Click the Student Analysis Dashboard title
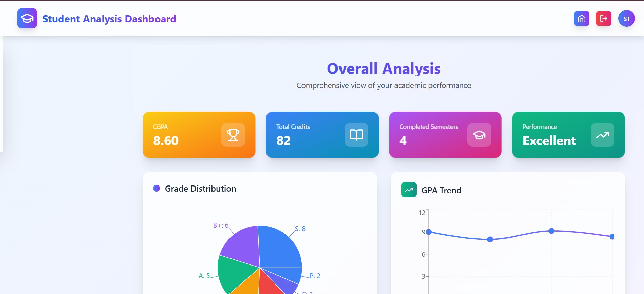The width and height of the screenshot is (644, 294). (109, 19)
